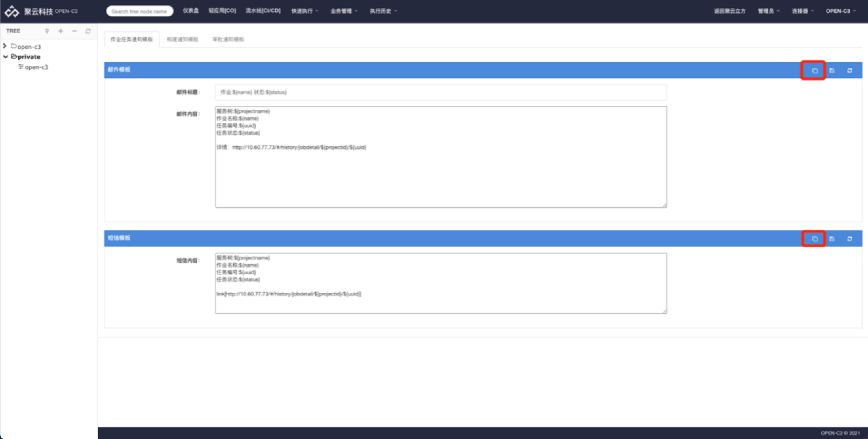868x439 pixels.
Task: Copy the SMS template (短信模板)
Action: tap(814, 239)
